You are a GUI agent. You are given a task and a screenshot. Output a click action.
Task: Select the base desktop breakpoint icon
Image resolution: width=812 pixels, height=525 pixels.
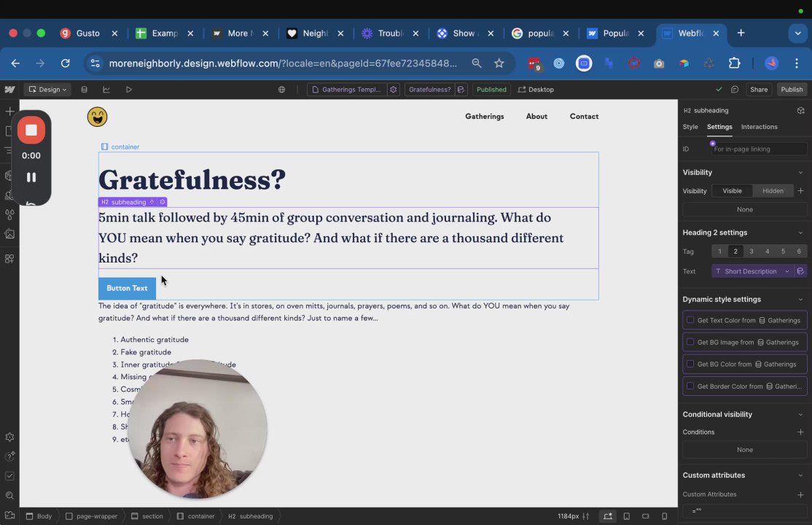tap(607, 516)
